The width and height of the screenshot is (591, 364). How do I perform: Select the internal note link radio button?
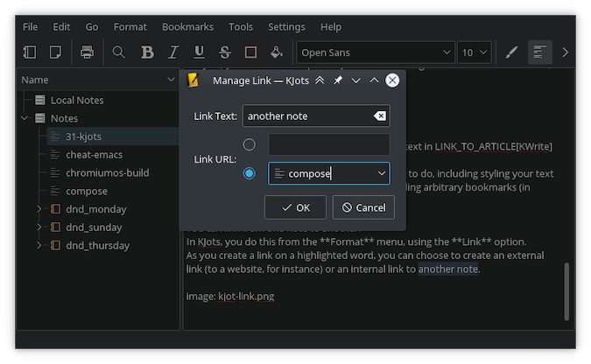click(250, 173)
